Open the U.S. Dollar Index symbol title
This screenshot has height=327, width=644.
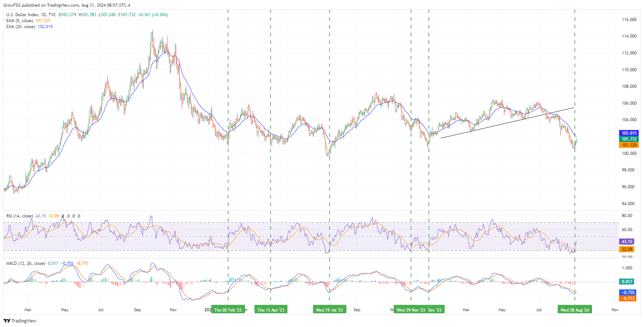click(22, 15)
